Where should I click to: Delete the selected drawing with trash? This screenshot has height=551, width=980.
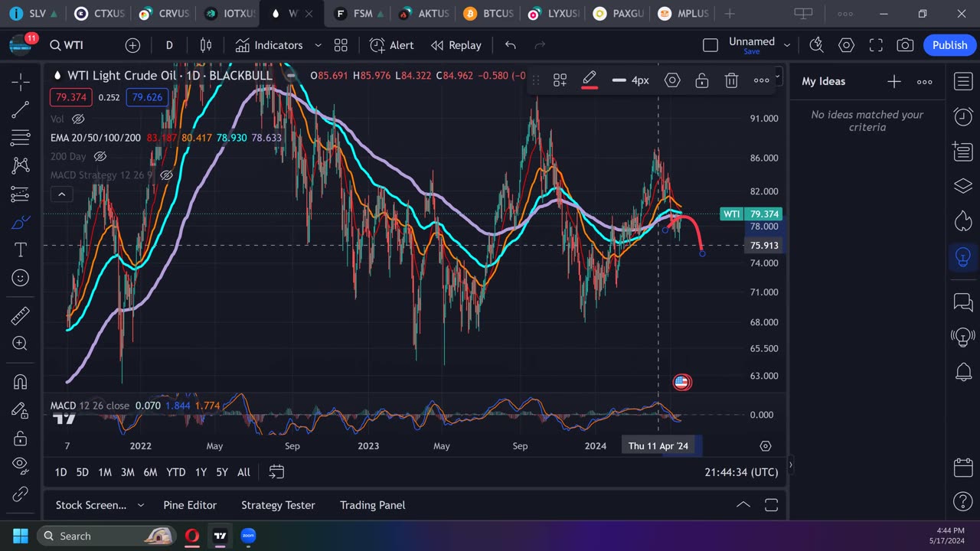[x=731, y=80]
